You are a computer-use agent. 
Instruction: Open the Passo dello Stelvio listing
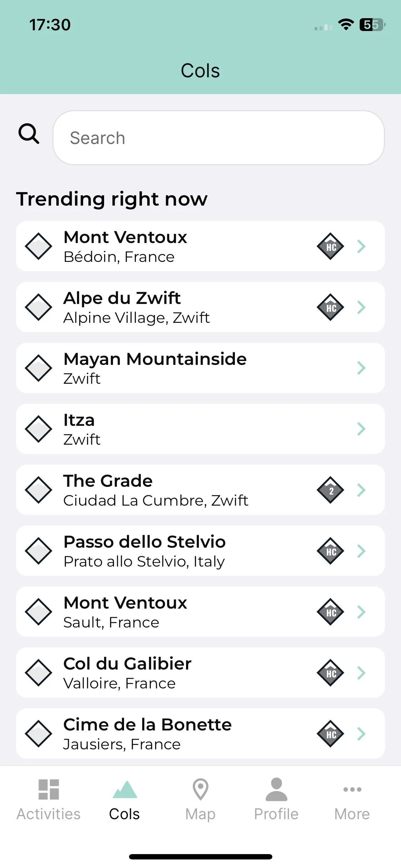pos(200,551)
